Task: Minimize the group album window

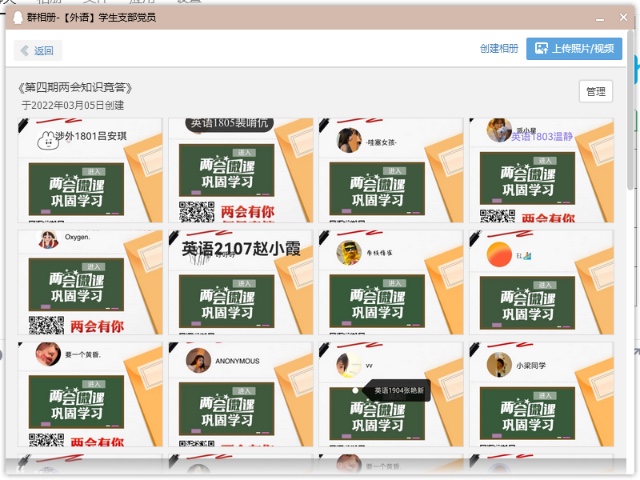Action: (600, 18)
